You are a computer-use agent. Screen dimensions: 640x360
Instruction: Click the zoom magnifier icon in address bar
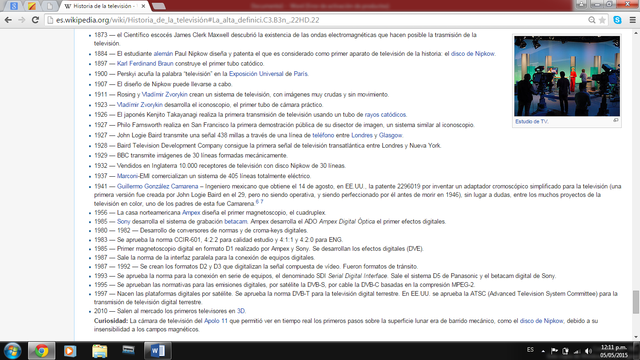tap(591, 20)
